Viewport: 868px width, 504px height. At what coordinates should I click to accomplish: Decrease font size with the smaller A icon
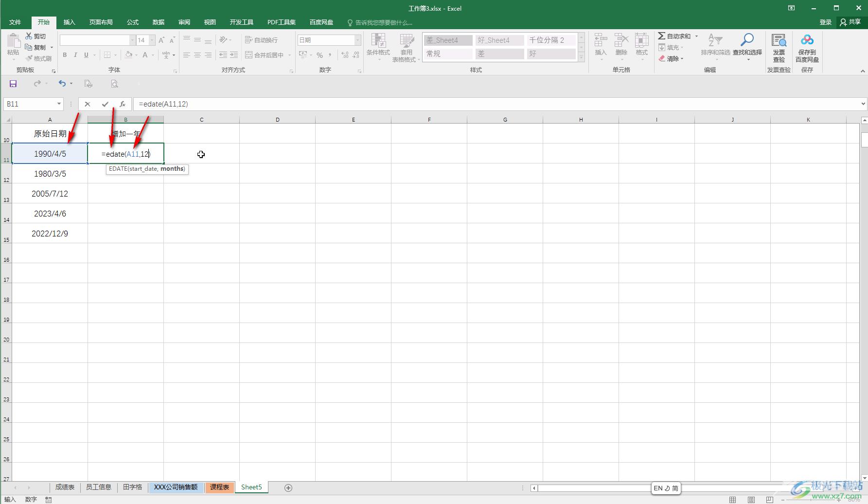coord(172,40)
